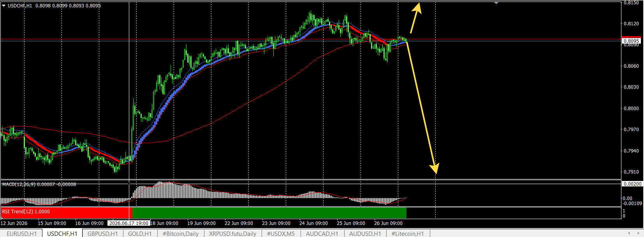The image size is (644, 237).
Task: Open the XRPUSD.futu,Daily chart tab
Action: [233, 233]
